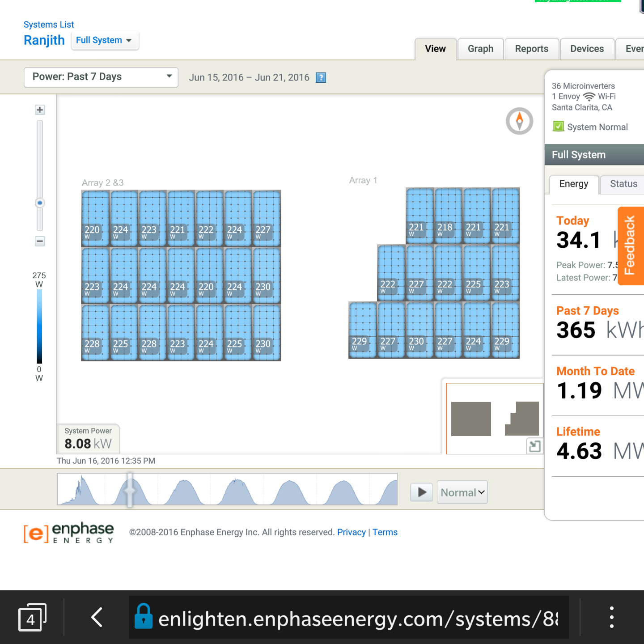Switch to the Graph tab
The height and width of the screenshot is (644, 644).
pos(480,49)
